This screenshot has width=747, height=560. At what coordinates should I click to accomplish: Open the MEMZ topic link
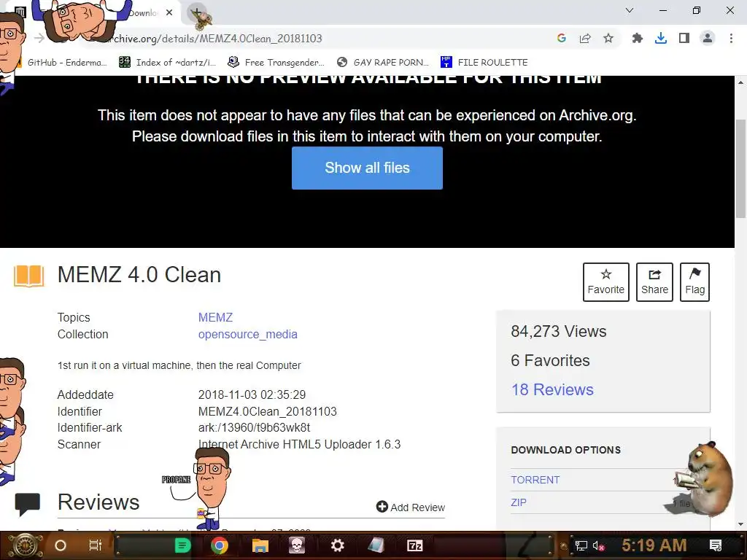[x=215, y=317]
